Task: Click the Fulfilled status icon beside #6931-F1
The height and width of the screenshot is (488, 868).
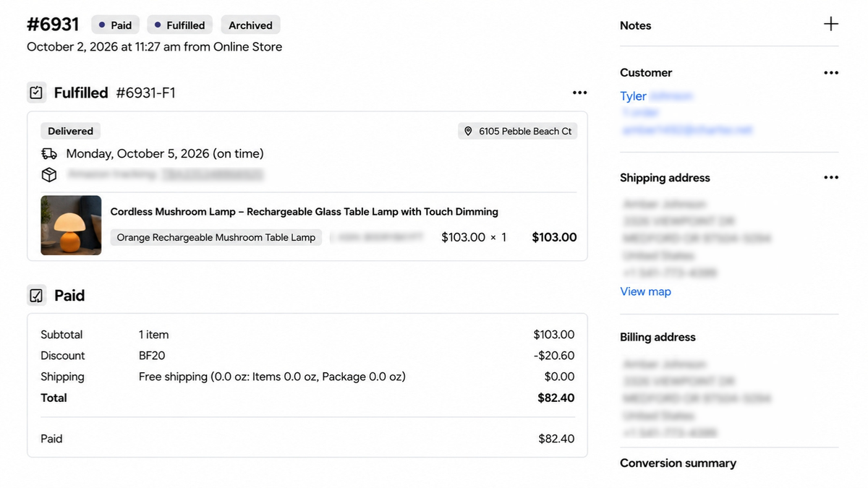Action: pyautogui.click(x=36, y=93)
